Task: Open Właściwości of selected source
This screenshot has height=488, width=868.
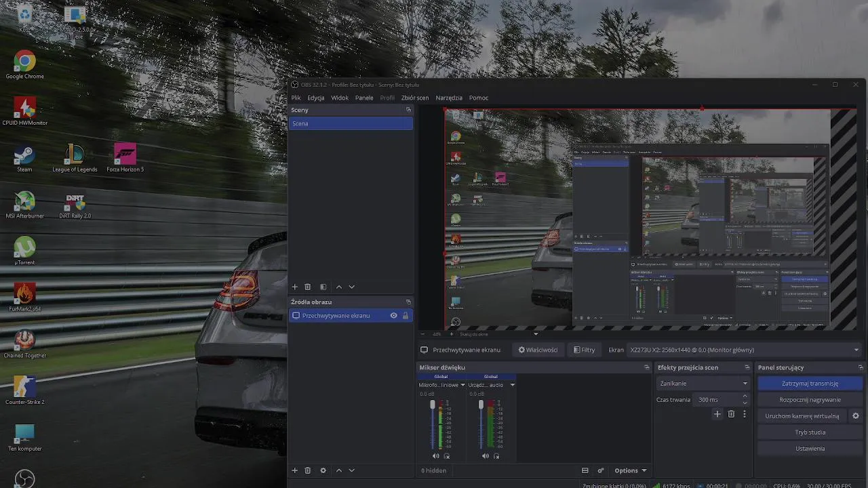Action: tap(538, 350)
